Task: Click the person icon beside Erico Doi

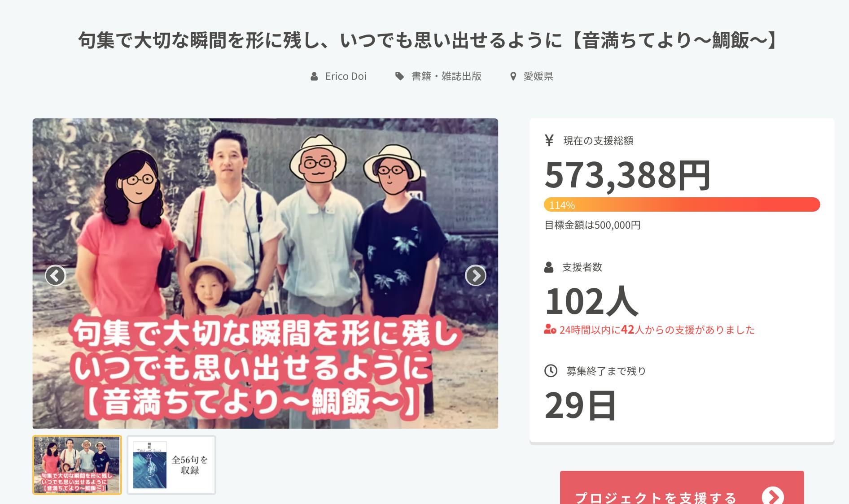Action: point(314,77)
